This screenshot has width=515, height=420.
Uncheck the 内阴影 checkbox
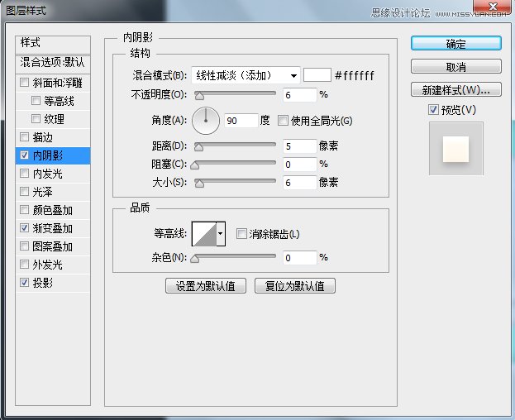coord(24,155)
